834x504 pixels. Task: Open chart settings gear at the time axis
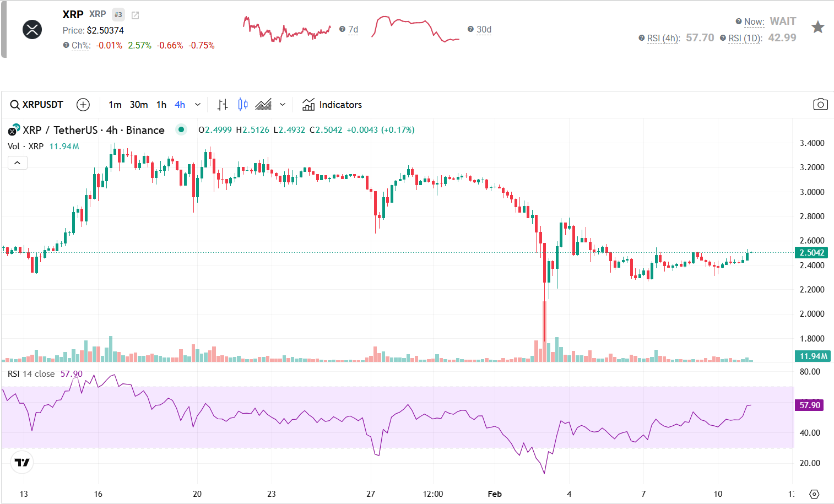[x=815, y=494]
